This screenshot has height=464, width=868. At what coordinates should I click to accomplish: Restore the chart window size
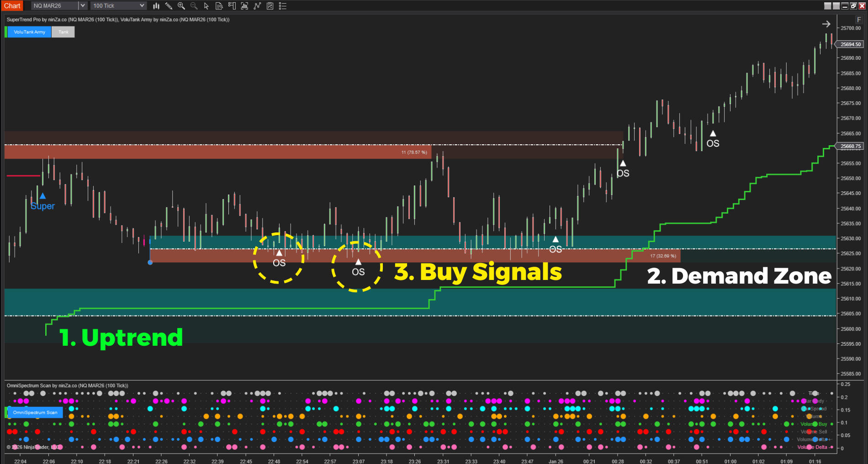pos(853,6)
